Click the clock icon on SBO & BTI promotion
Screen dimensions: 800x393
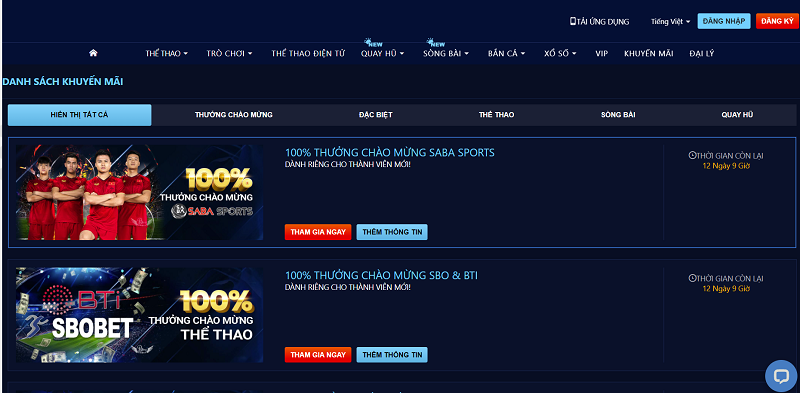692,278
